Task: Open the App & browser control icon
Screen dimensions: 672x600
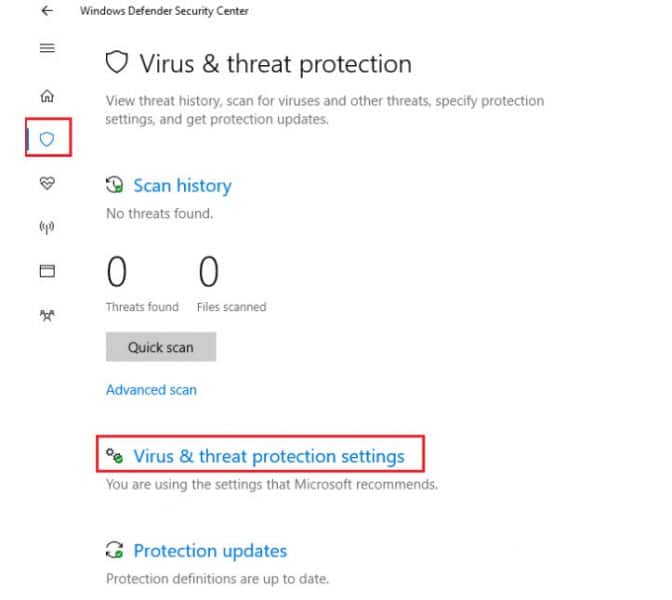Action: click(x=47, y=271)
